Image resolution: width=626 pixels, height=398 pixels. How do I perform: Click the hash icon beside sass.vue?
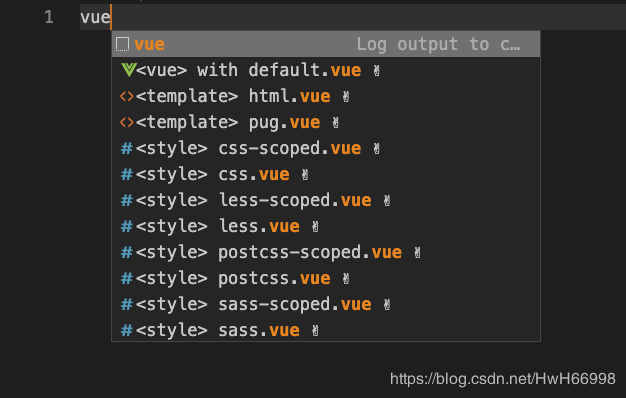[127, 330]
